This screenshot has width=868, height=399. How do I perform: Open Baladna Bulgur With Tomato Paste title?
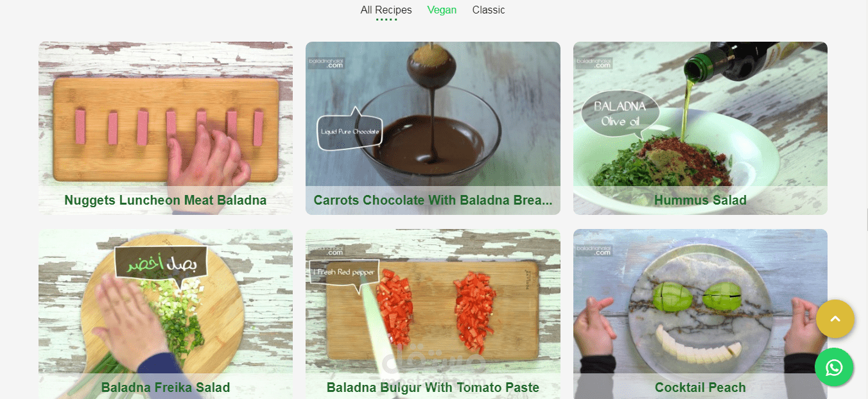433,387
